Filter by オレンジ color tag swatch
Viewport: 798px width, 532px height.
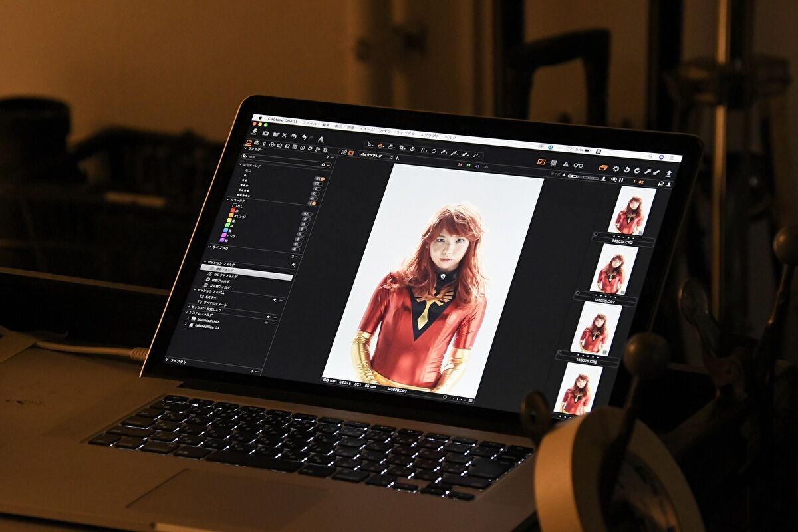[x=231, y=215]
